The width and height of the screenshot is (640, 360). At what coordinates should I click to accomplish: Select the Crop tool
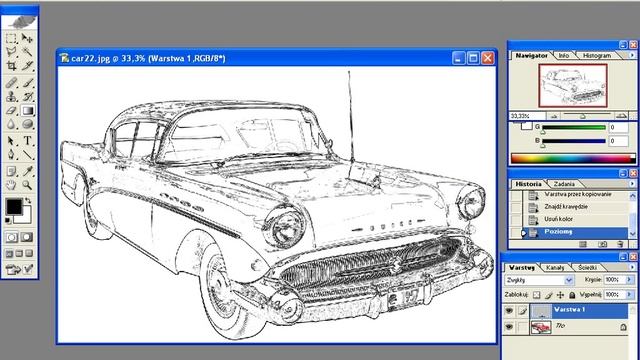click(x=11, y=65)
